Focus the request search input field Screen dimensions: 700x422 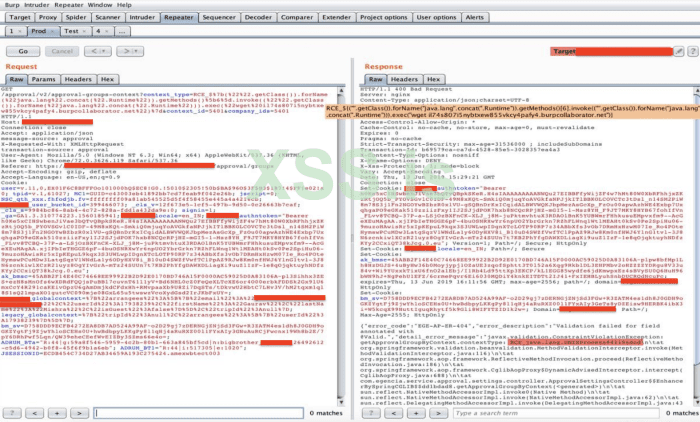tap(199, 413)
